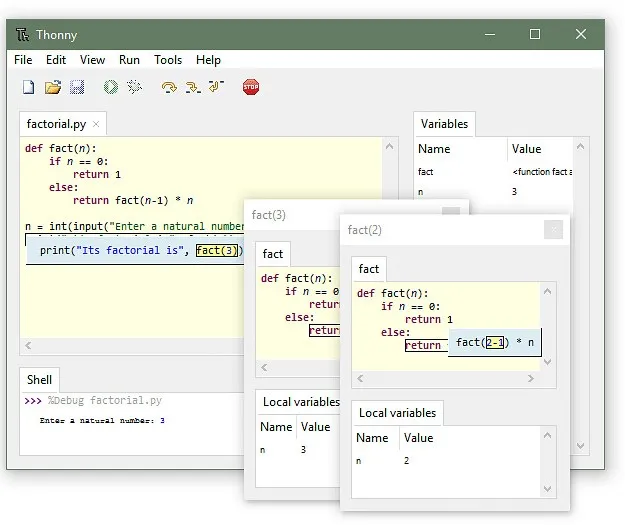Image resolution: width=625 pixels, height=525 pixels.
Task: Run current script with green play icon
Action: coord(110,88)
